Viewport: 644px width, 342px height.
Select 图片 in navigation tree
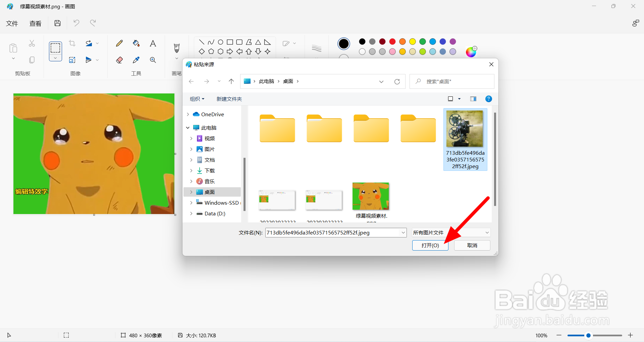(210, 149)
